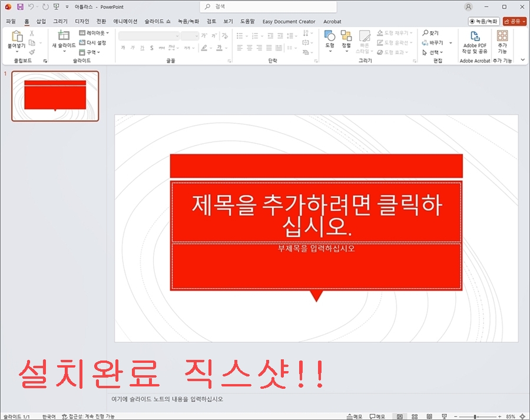Click the Share (공유) button
Image resolution: width=530 pixels, height=420 pixels.
[x=515, y=21]
